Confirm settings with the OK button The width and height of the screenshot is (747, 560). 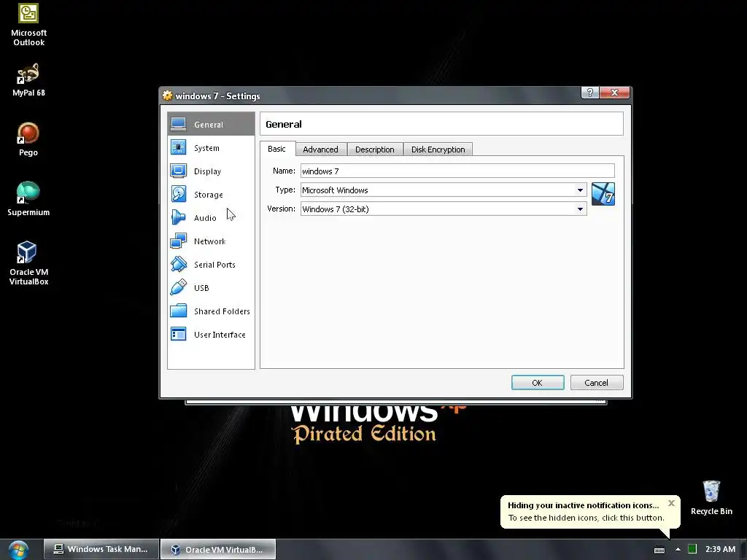(538, 382)
